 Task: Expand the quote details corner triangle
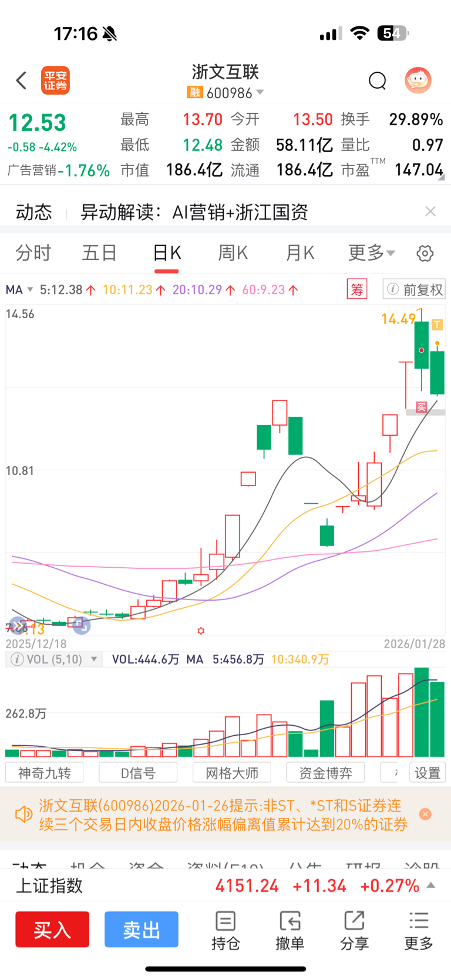coord(441,176)
